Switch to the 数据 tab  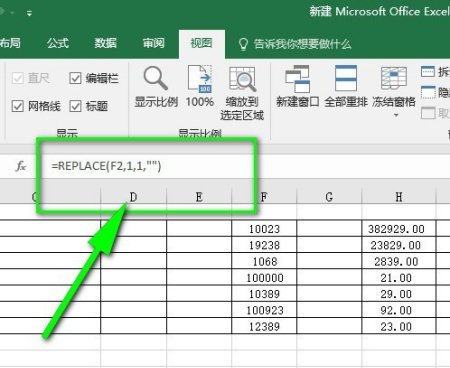(105, 43)
